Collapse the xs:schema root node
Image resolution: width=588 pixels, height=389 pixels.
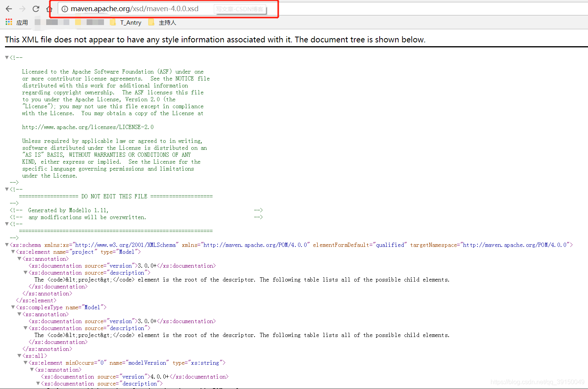[7, 245]
